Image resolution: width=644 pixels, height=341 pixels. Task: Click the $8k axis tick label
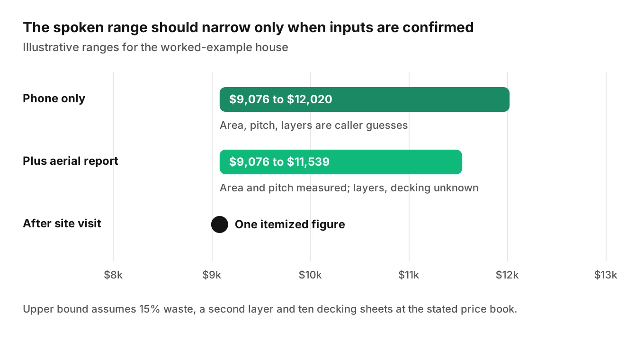coord(114,275)
